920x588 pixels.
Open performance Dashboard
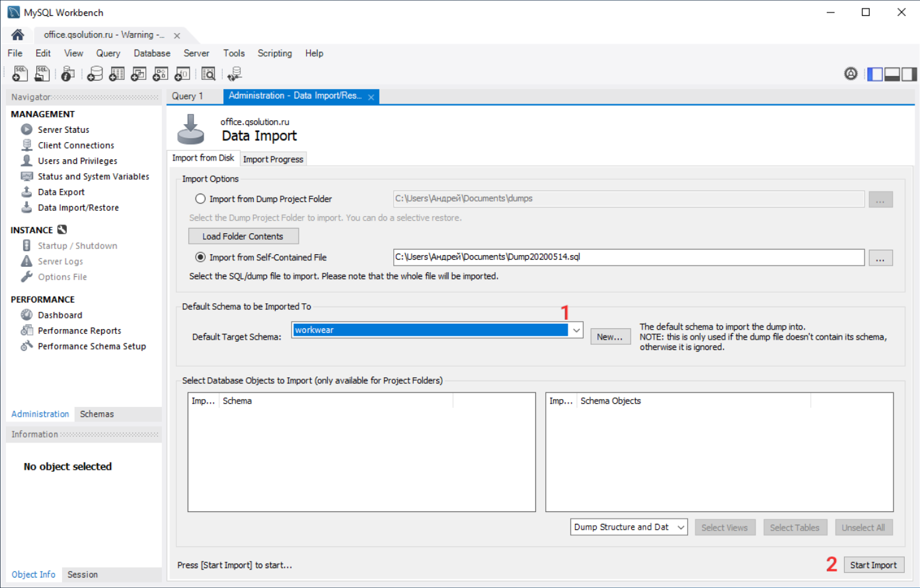tap(59, 315)
